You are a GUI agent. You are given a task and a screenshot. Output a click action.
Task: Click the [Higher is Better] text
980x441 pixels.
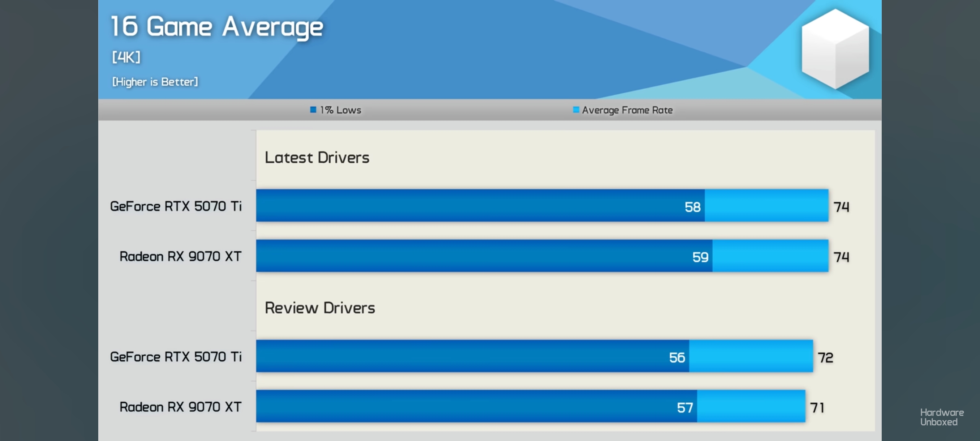pos(155,82)
